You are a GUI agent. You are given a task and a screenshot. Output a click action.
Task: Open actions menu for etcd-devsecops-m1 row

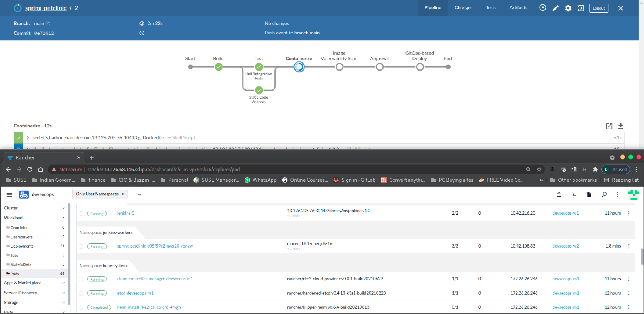[629, 293]
